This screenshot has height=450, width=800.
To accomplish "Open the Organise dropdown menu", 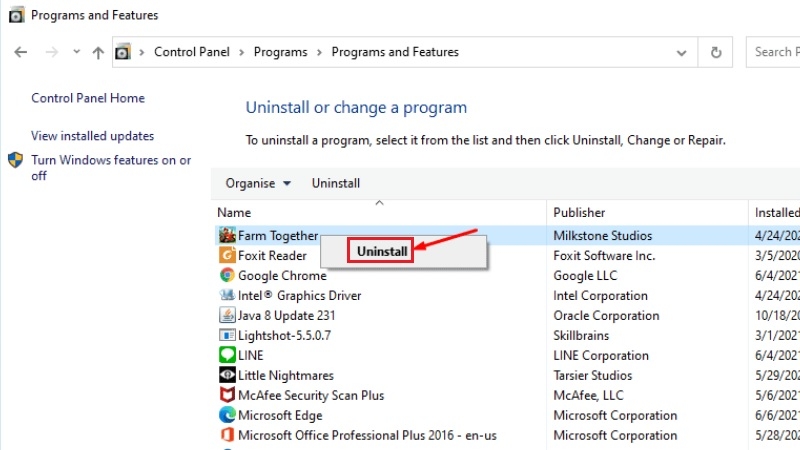I will click(x=258, y=183).
